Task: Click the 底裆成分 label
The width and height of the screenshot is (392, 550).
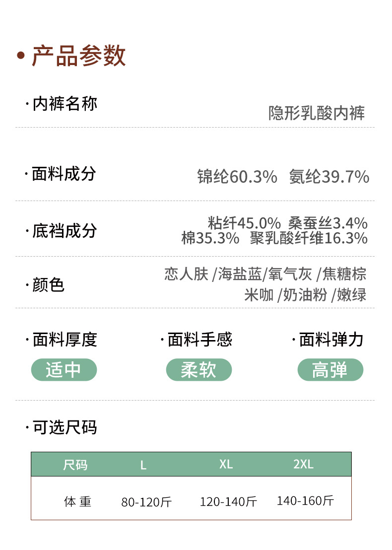Action: coord(65,231)
